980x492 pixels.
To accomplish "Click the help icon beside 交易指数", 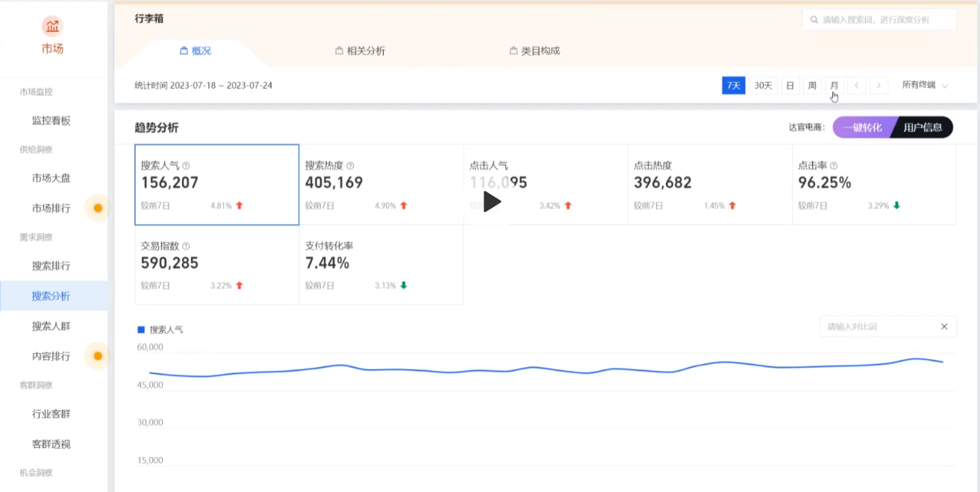I will point(186,246).
